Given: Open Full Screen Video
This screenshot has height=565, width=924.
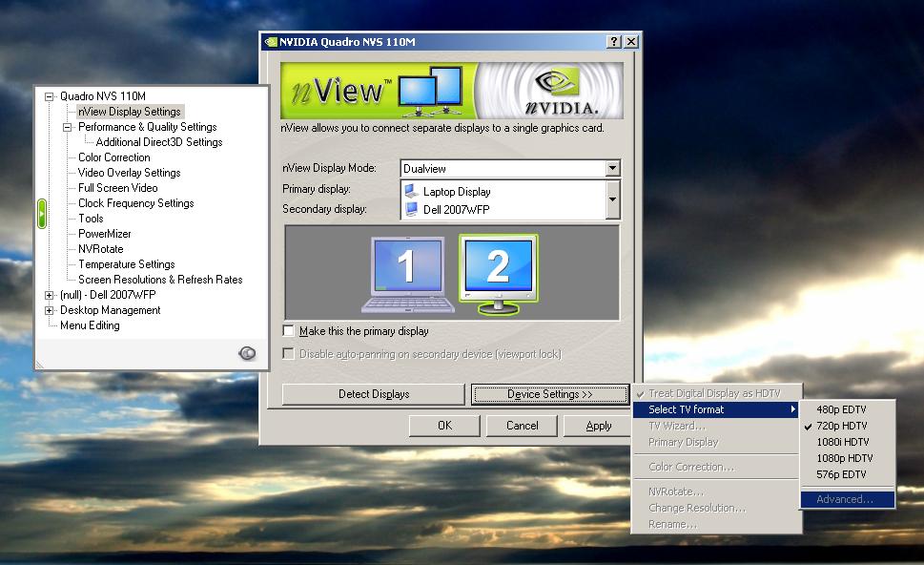Looking at the screenshot, I should (118, 188).
